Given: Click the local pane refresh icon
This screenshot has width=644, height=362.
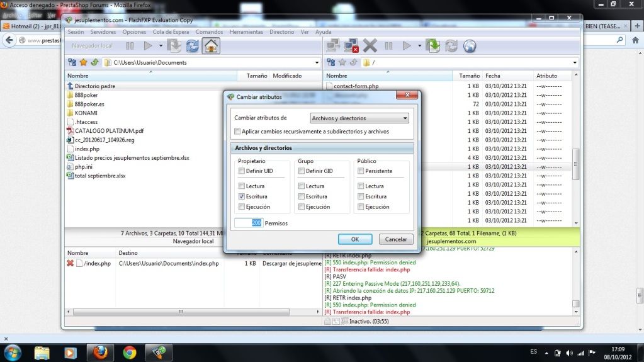Looking at the screenshot, I should pos(192,46).
